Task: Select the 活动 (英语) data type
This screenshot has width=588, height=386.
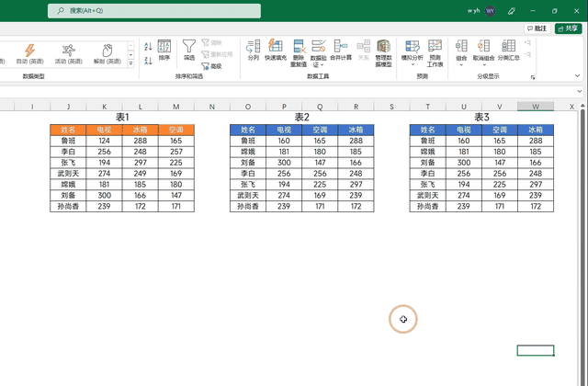Action: pos(69,53)
